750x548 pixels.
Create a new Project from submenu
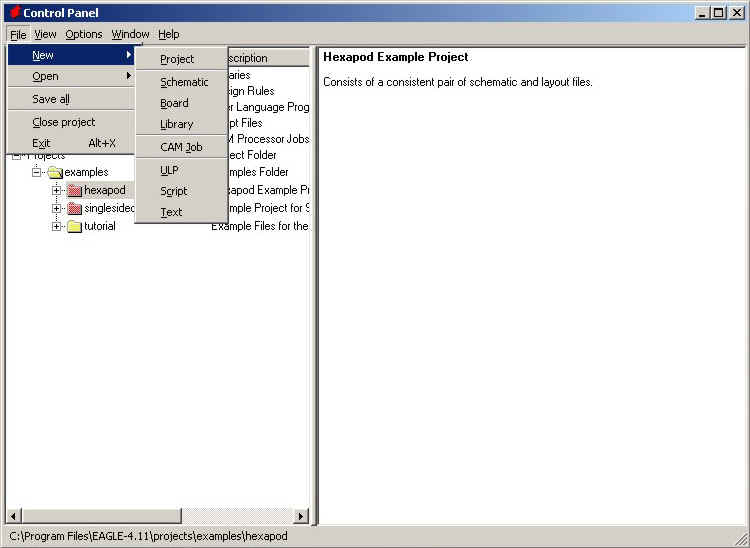181,59
